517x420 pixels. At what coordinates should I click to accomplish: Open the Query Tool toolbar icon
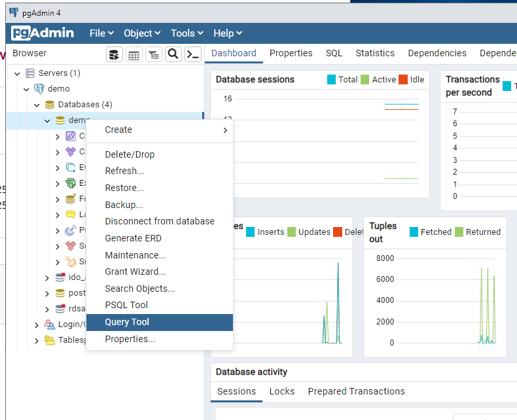tap(114, 55)
